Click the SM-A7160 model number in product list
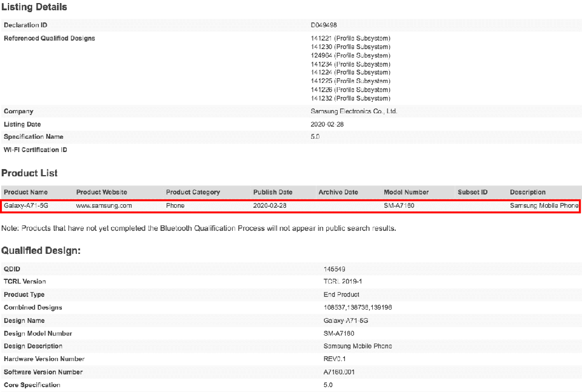The image size is (582, 392). pos(399,205)
